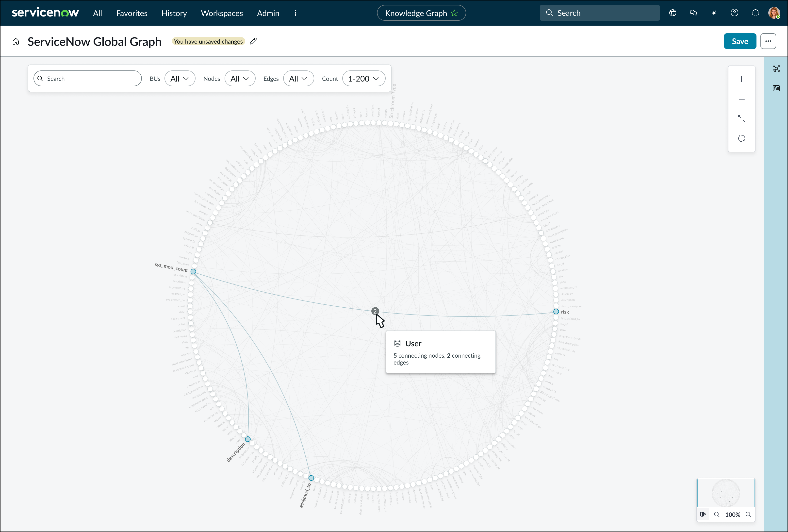
Task: Select the description node
Action: (x=248, y=439)
